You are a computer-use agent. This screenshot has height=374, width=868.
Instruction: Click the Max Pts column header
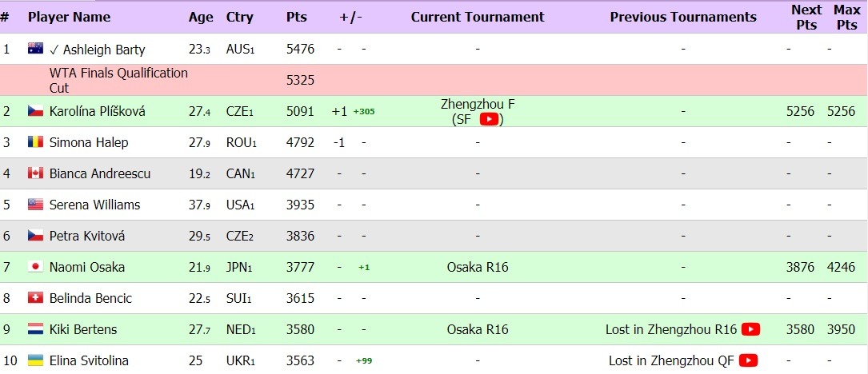click(x=847, y=17)
